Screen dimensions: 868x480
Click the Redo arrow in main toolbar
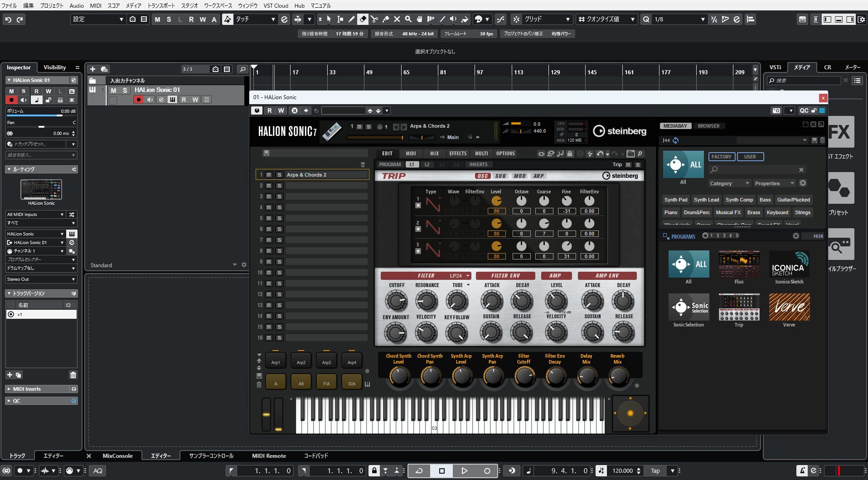click(x=19, y=19)
